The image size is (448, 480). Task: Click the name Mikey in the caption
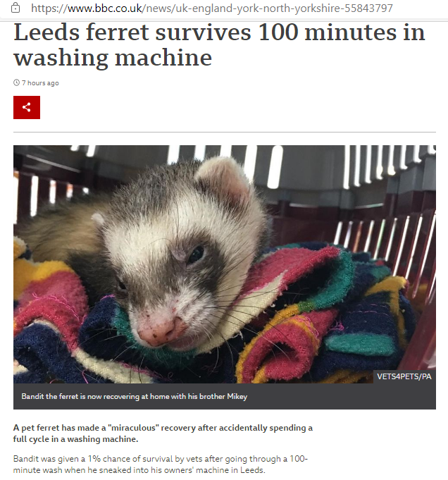click(x=237, y=396)
